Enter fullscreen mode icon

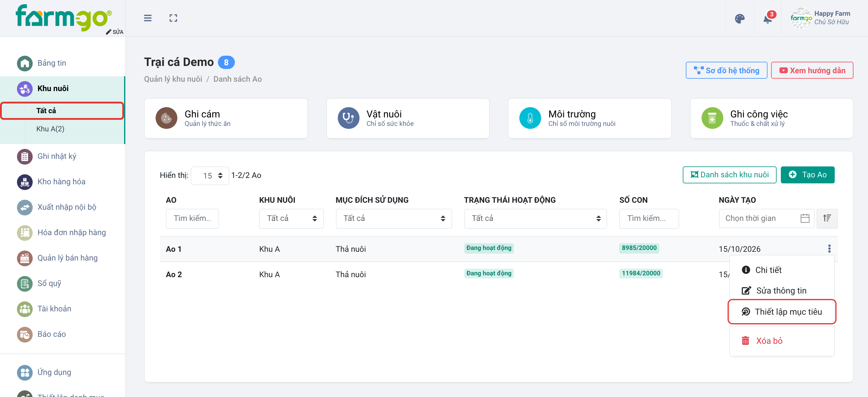(x=173, y=18)
